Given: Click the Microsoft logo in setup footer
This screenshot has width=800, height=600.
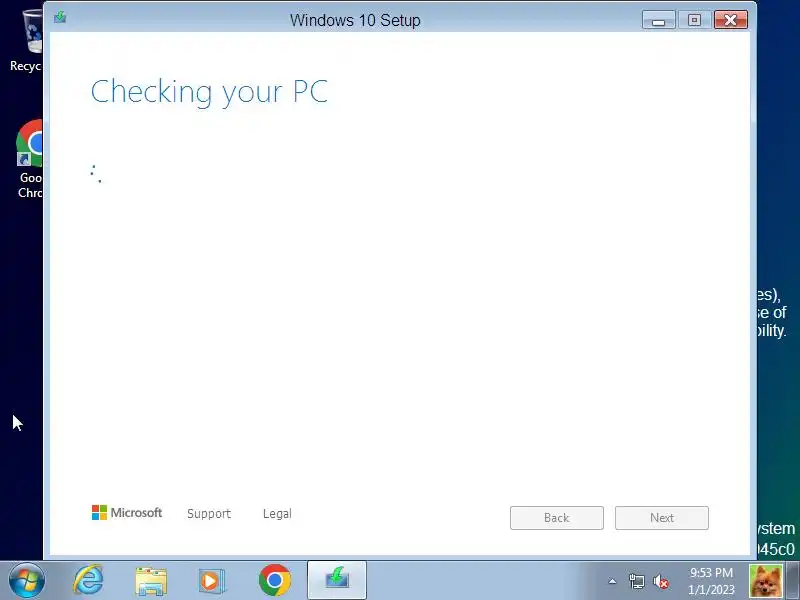Looking at the screenshot, I should point(127,512).
